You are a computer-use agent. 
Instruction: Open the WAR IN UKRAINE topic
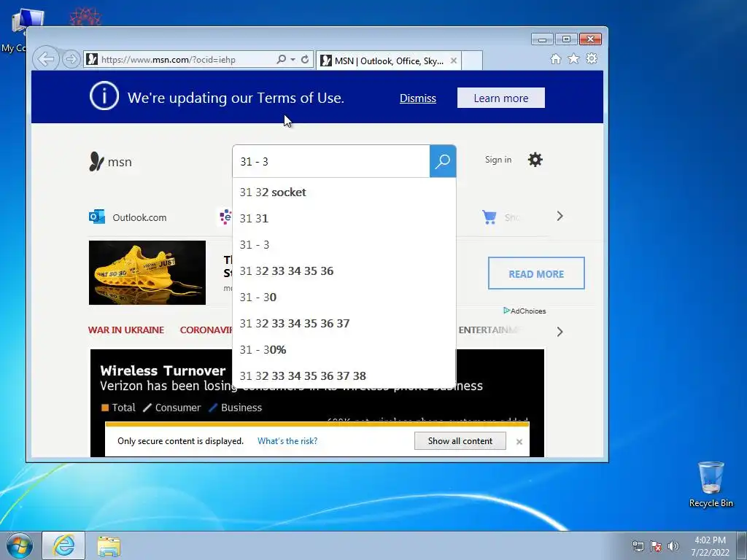[126, 330]
